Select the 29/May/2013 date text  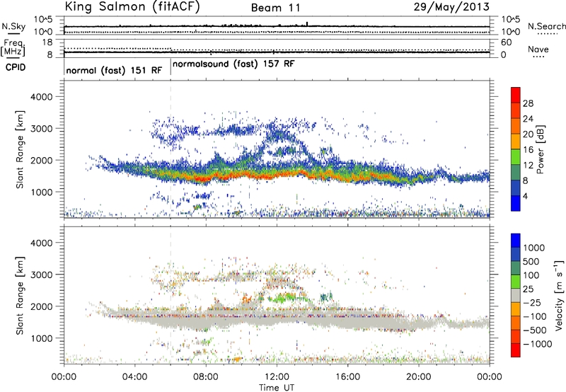[x=451, y=7]
